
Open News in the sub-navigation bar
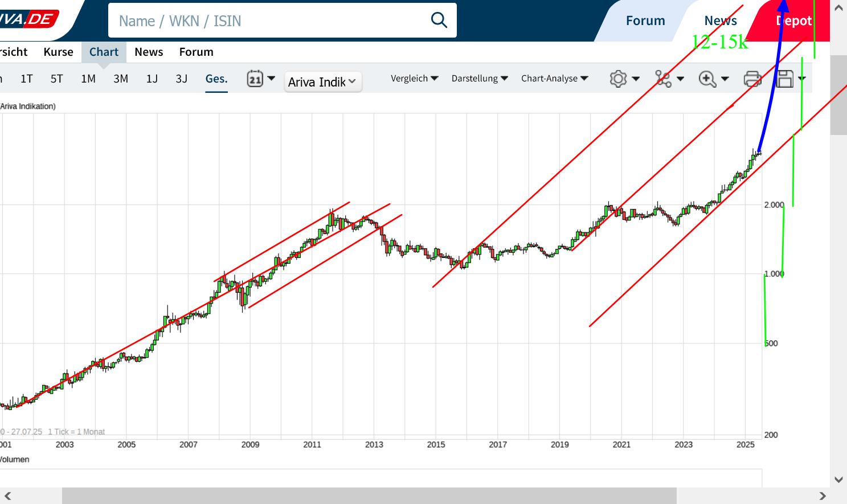149,52
